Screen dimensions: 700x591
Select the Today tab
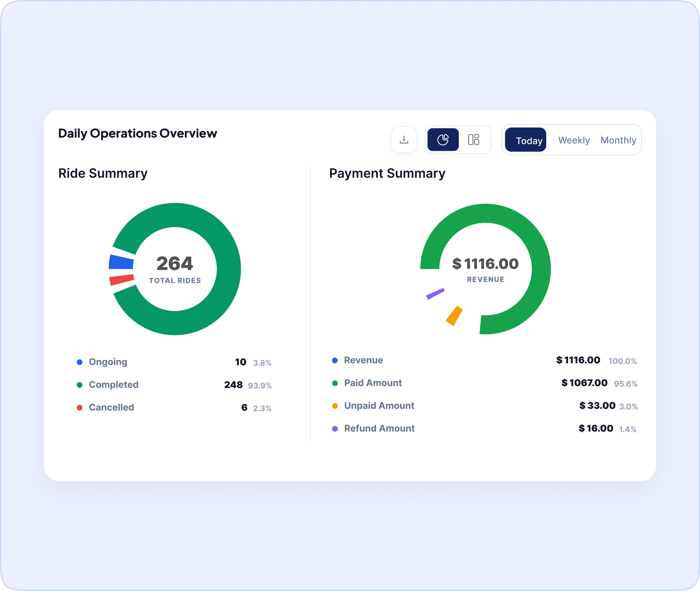pos(526,140)
